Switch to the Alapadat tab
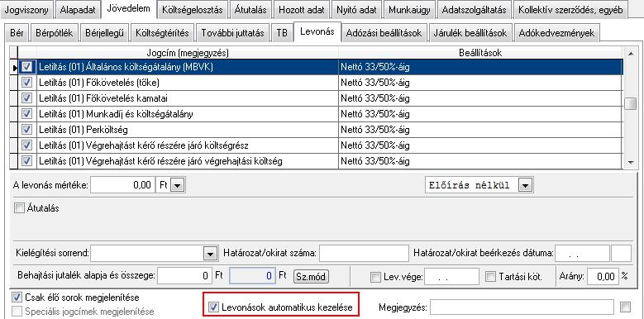 pyautogui.click(x=78, y=9)
